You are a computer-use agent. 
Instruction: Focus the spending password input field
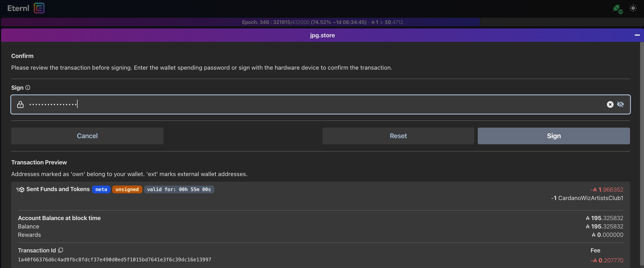coord(307,104)
